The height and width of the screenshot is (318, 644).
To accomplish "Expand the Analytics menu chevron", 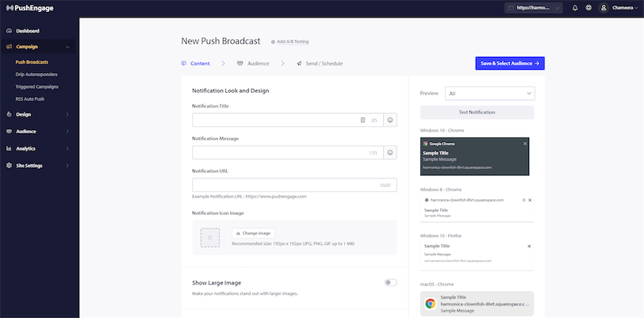I will coord(67,149).
